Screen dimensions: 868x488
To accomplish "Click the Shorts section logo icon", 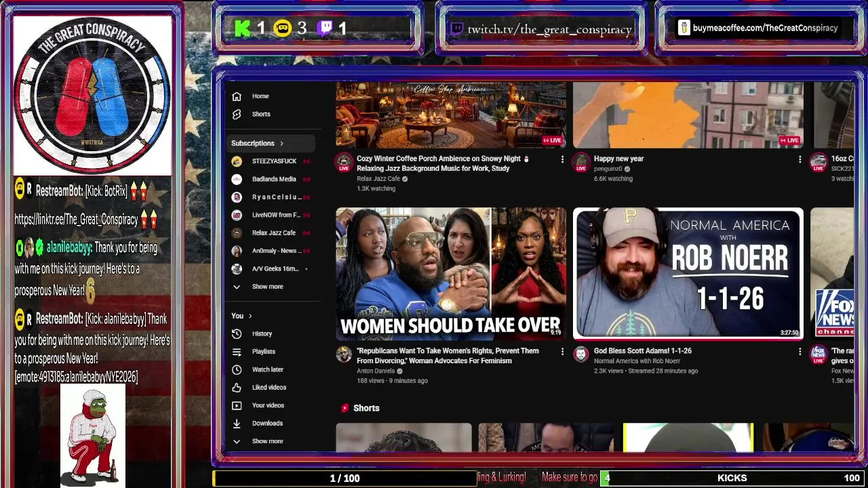I will 344,408.
